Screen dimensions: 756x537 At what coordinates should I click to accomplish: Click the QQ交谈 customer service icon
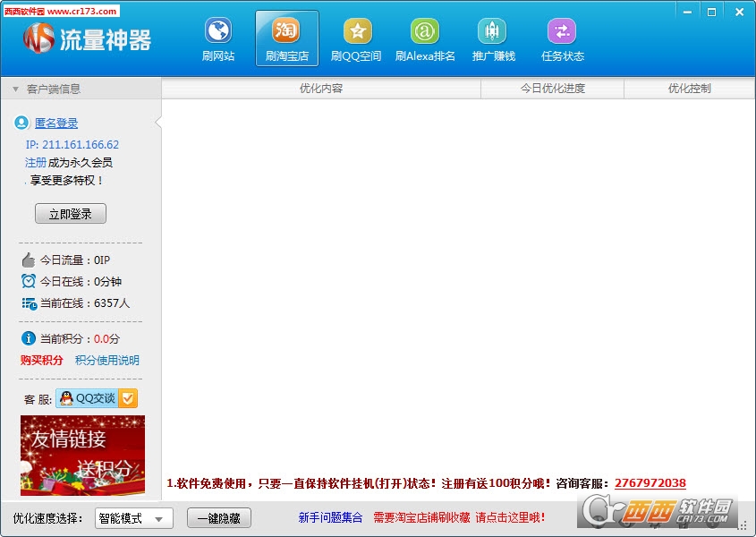(x=97, y=398)
